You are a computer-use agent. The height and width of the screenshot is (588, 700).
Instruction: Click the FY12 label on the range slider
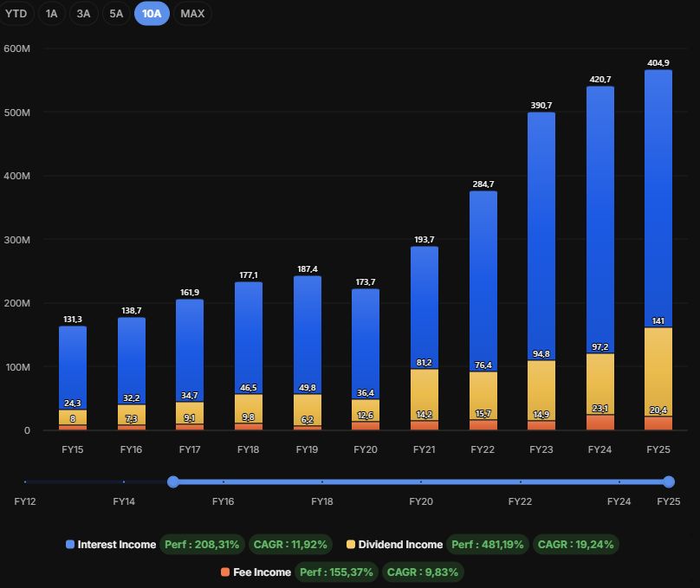25,501
